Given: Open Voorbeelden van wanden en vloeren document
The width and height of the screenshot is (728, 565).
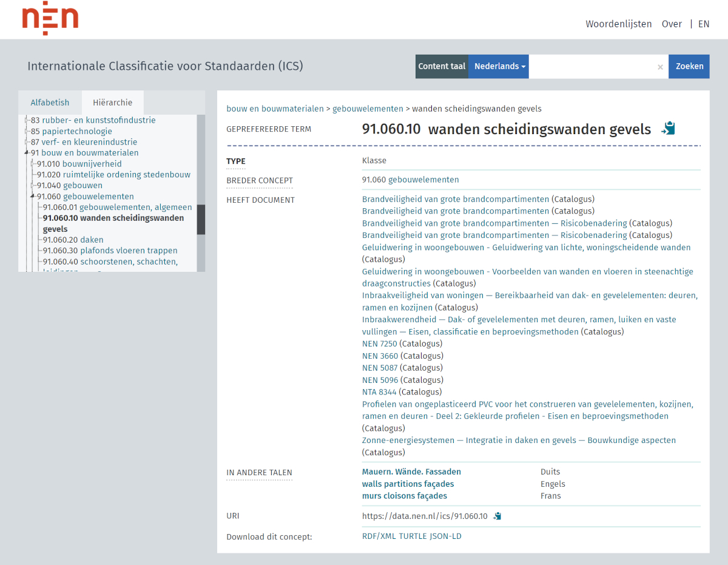Looking at the screenshot, I should click(528, 277).
